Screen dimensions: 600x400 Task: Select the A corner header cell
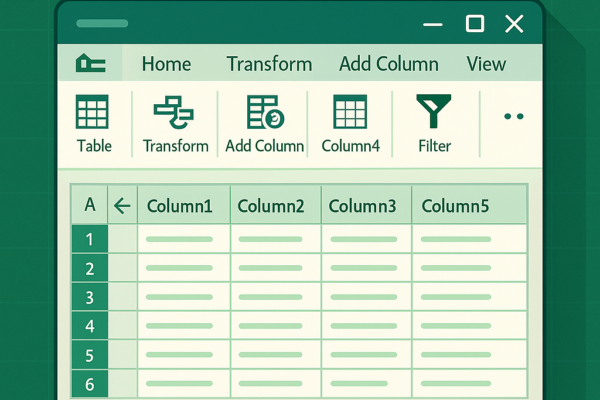(90, 205)
